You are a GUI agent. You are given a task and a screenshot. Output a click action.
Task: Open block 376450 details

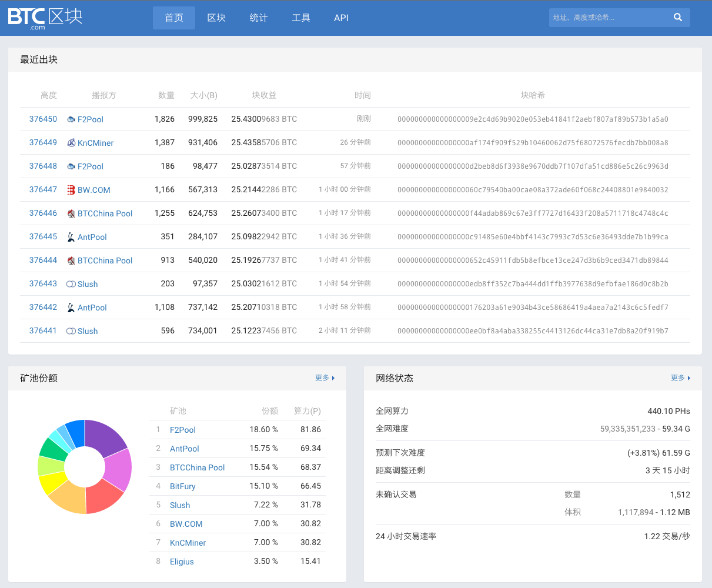tap(42, 119)
